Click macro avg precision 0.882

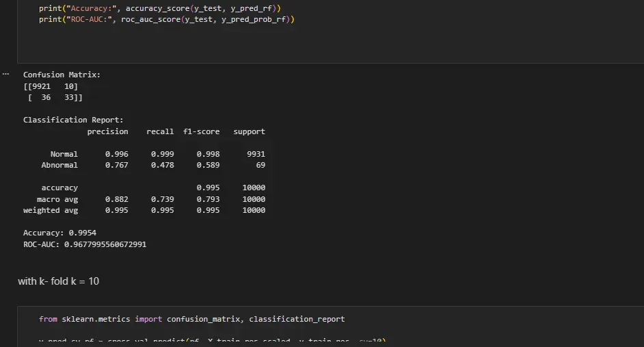point(117,199)
